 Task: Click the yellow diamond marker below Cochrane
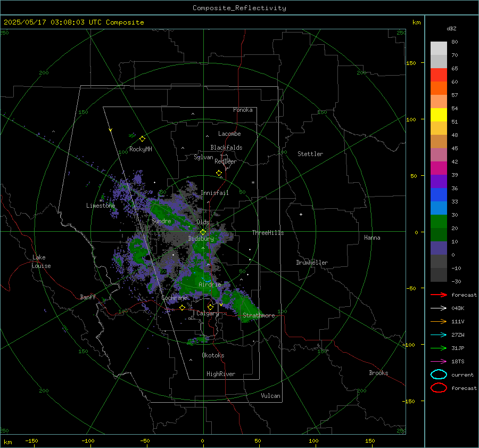(183, 308)
